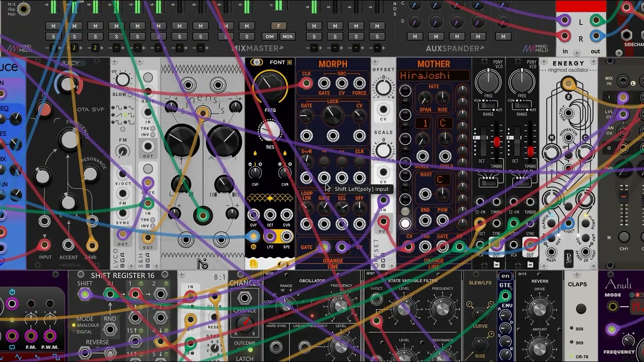644x362 pixels.
Task: Select the 909 option on Claps module
Action: coord(572,343)
